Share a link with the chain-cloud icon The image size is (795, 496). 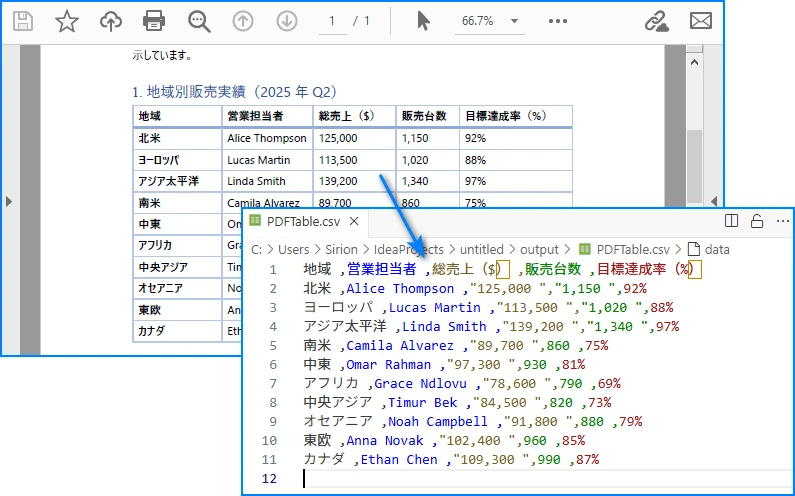(656, 21)
